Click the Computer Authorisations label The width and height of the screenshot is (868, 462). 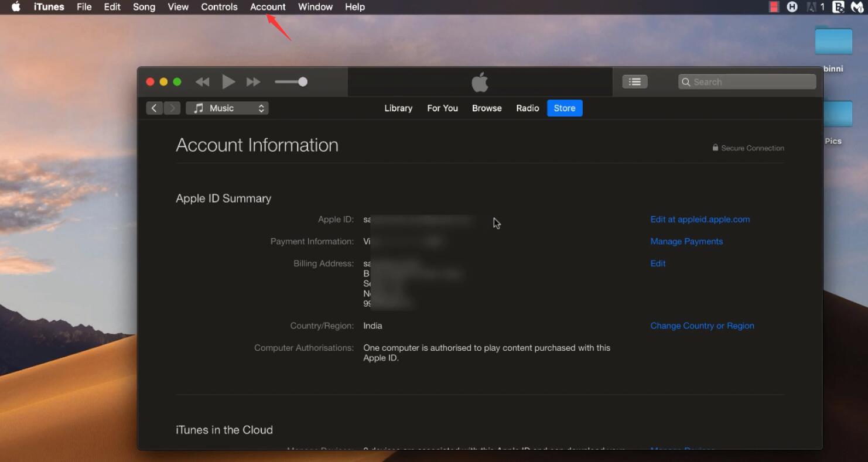[304, 348]
